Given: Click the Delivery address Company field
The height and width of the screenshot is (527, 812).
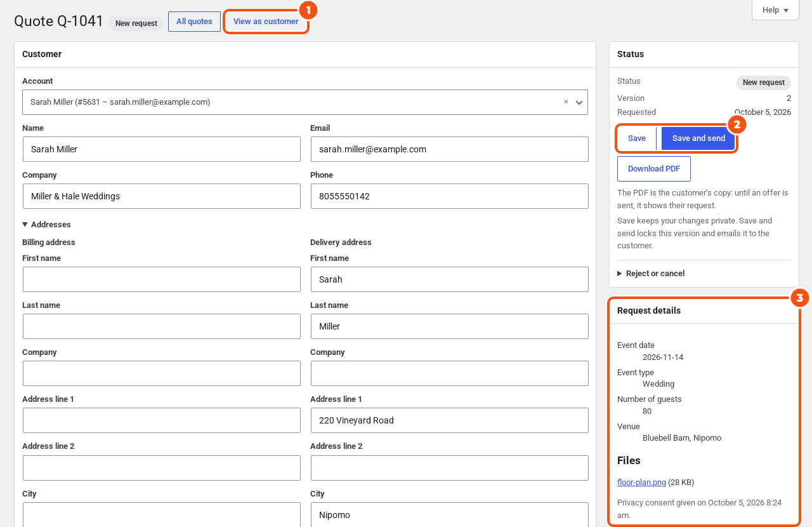Looking at the screenshot, I should [450, 373].
